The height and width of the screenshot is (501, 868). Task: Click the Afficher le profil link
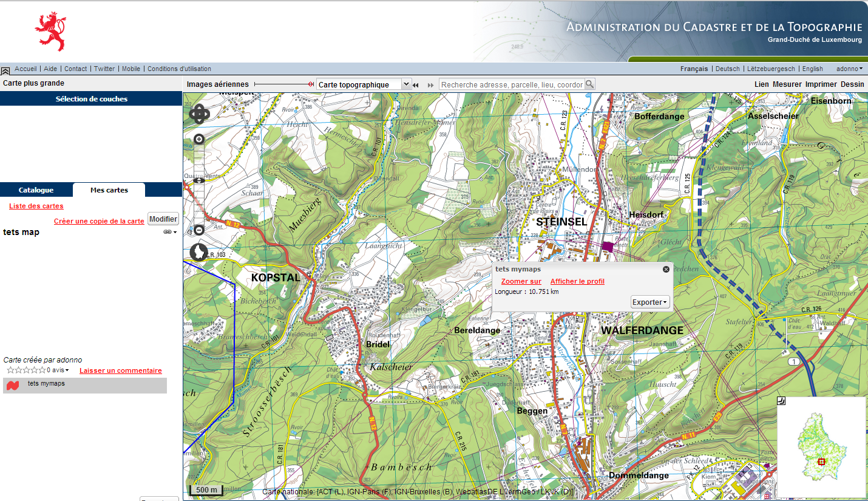pos(577,281)
